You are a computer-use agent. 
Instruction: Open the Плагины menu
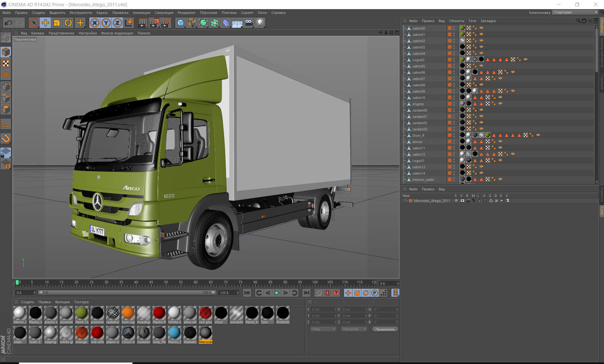click(229, 13)
